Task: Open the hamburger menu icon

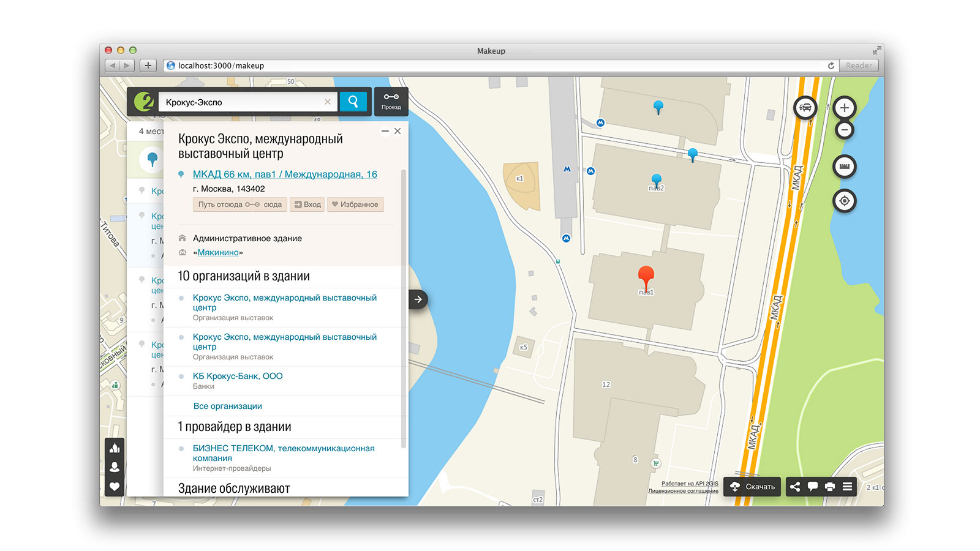Action: click(x=847, y=487)
